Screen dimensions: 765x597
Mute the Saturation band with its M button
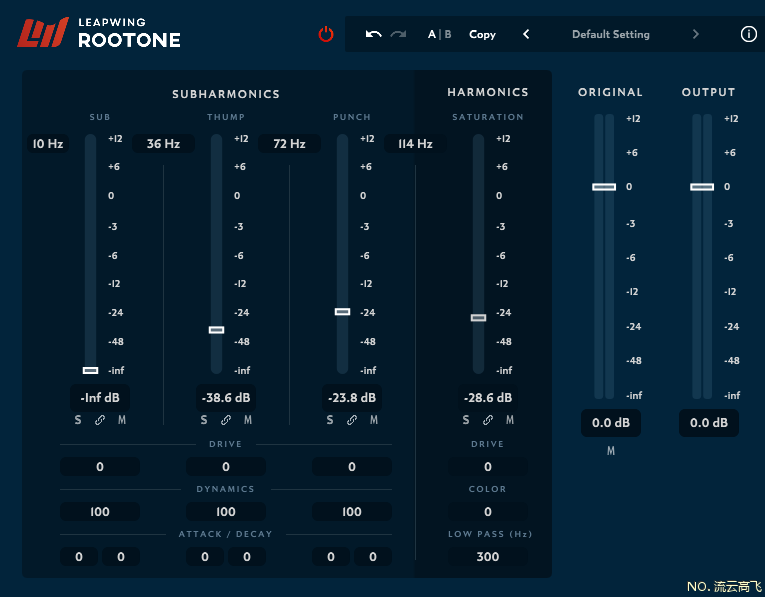pyautogui.click(x=510, y=420)
